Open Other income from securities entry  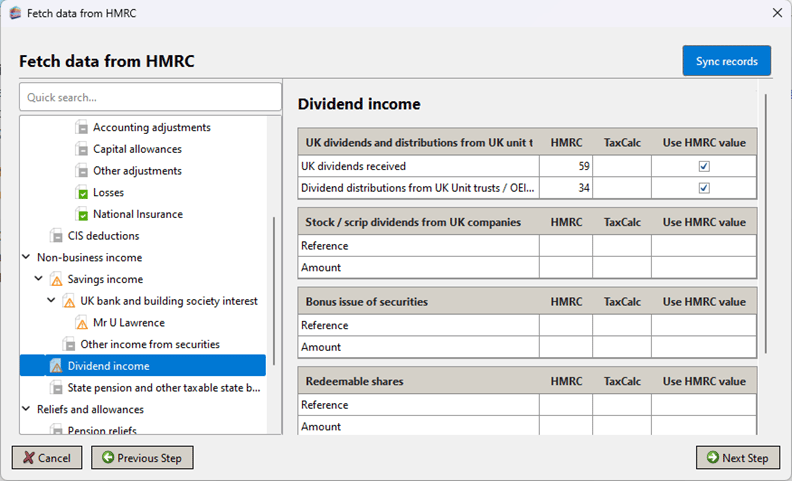(x=150, y=345)
